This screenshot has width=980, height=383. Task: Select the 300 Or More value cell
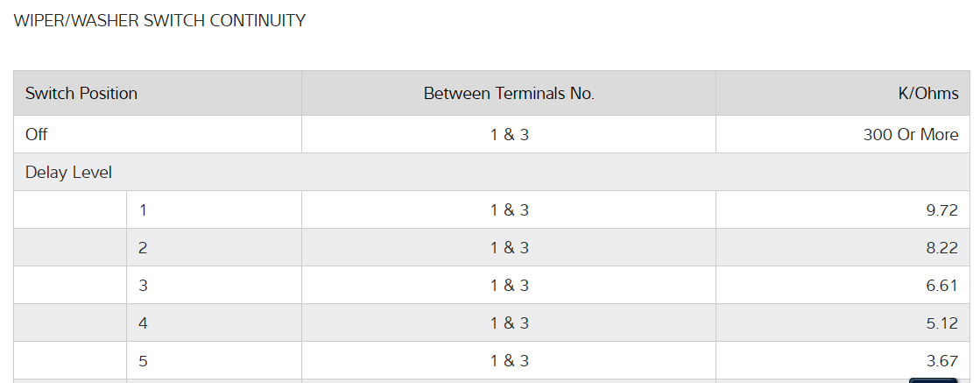[910, 135]
